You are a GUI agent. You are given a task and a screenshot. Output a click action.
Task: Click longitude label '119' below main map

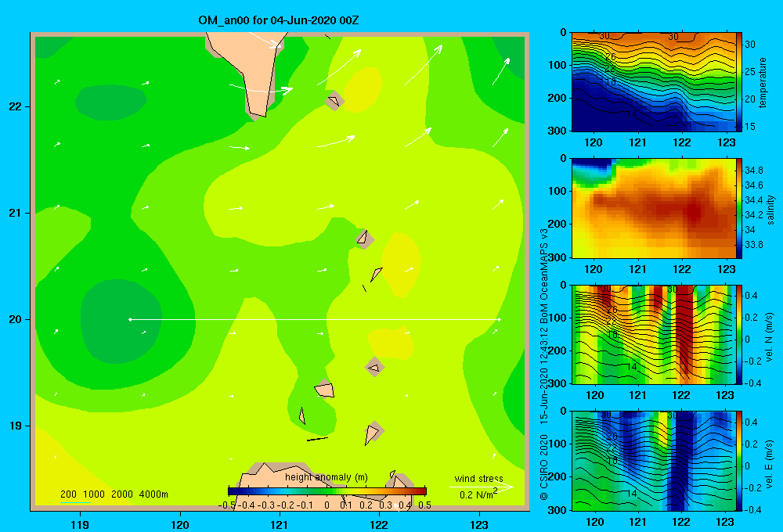(x=80, y=524)
